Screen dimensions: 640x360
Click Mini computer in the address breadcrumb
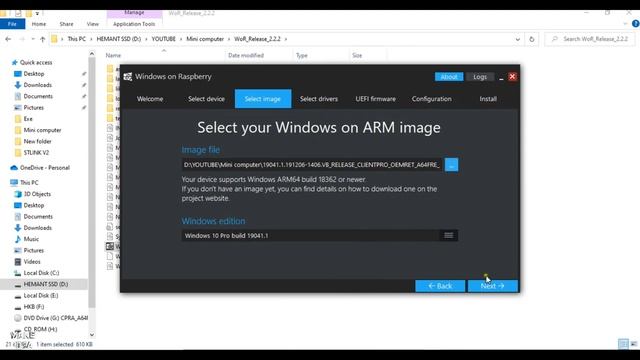[205, 39]
